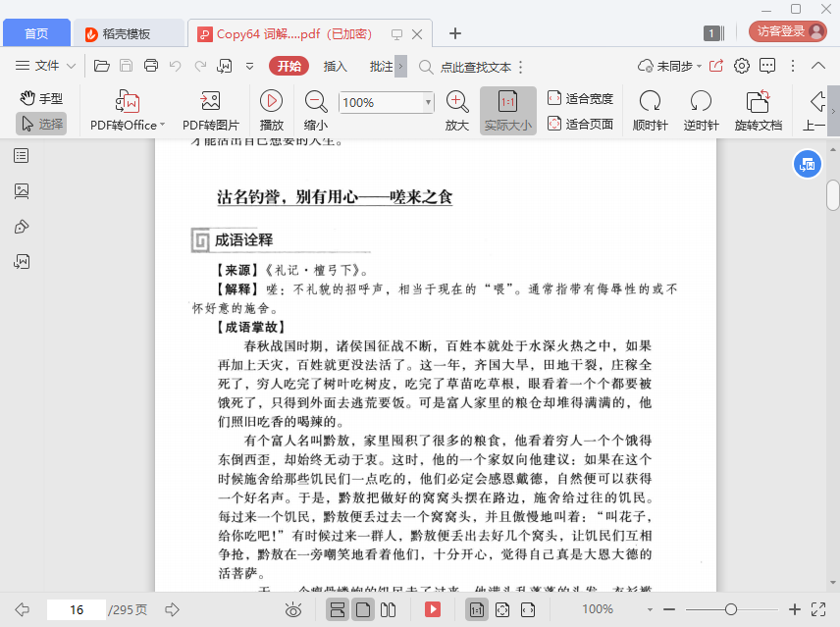Click the blue floating translate button
Image resolution: width=840 pixels, height=627 pixels.
point(808,165)
